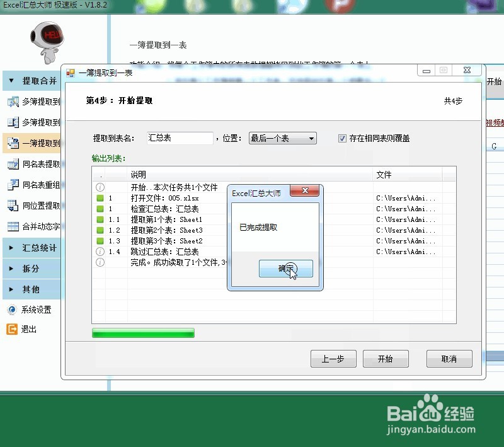
Task: Click the green status icon on 打开文件 row
Action: pos(100,198)
